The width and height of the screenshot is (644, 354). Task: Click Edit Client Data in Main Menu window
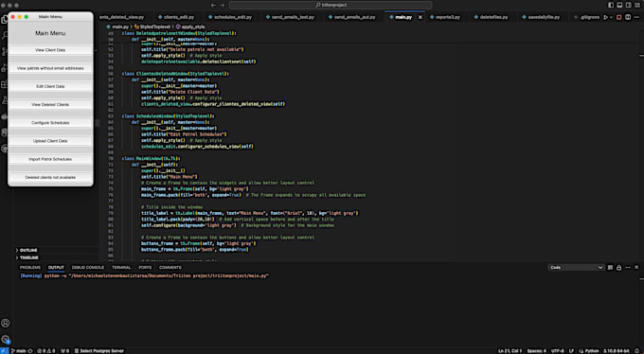click(50, 86)
